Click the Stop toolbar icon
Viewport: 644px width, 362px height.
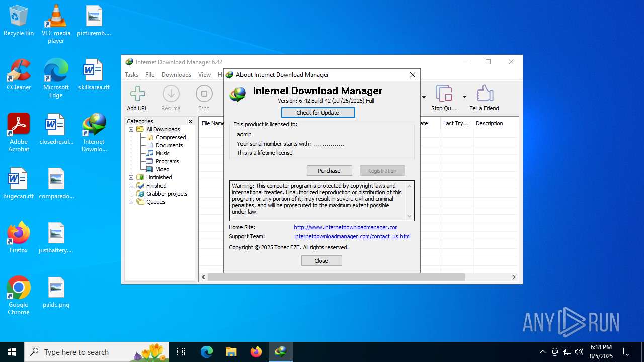[x=204, y=94]
